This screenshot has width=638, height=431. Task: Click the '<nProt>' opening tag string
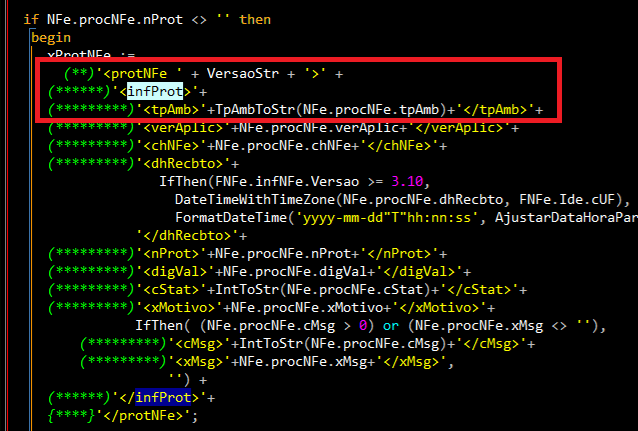coord(171,253)
